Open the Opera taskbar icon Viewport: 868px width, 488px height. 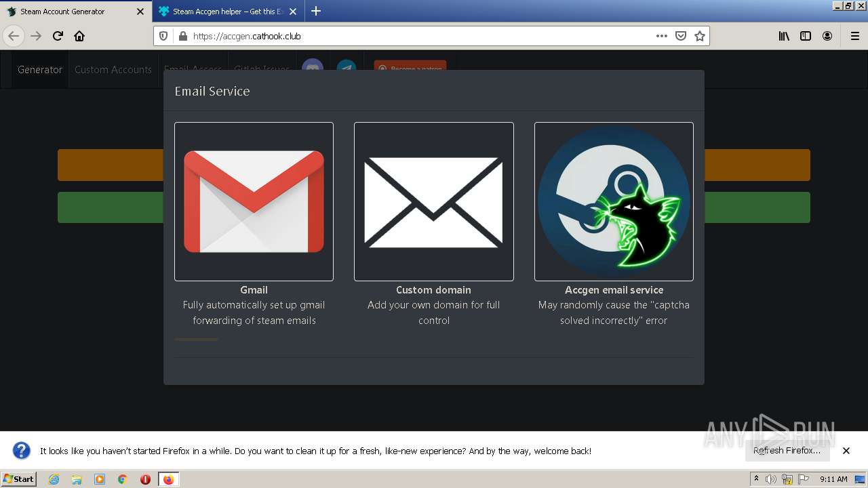tap(145, 479)
